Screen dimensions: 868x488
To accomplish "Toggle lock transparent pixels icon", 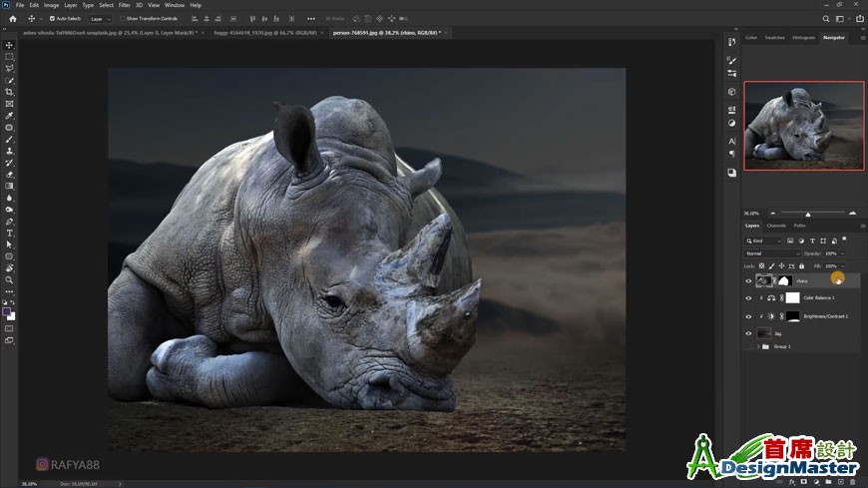I will pos(761,266).
